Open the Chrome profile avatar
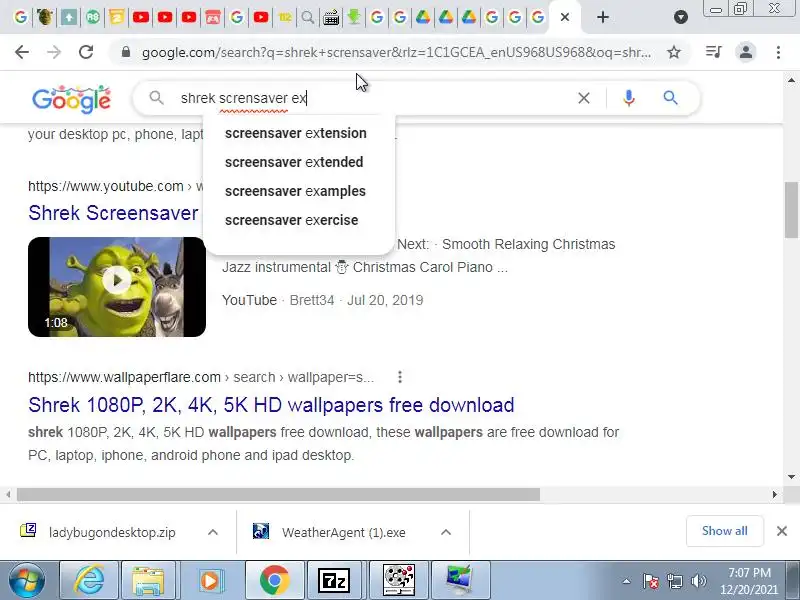Viewport: 800px width, 600px height. [746, 52]
